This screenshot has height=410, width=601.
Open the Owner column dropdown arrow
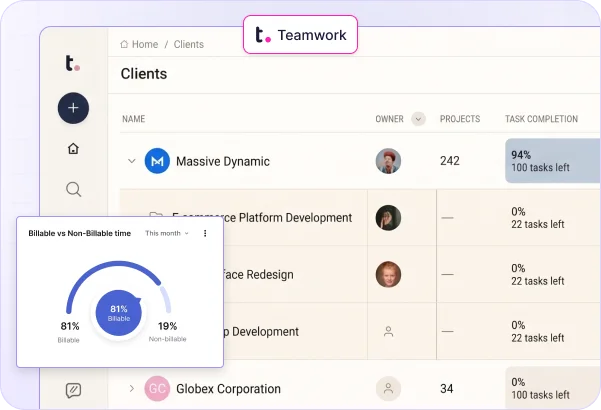419,119
